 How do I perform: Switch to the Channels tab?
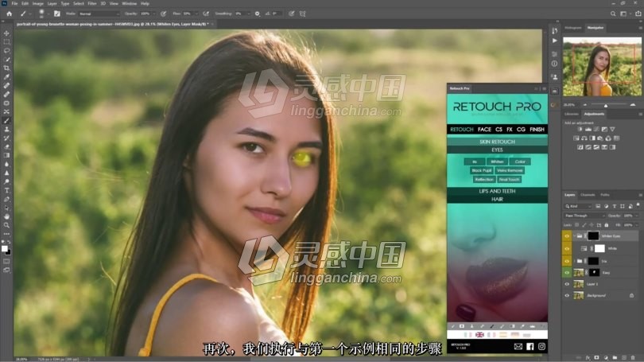(x=588, y=195)
